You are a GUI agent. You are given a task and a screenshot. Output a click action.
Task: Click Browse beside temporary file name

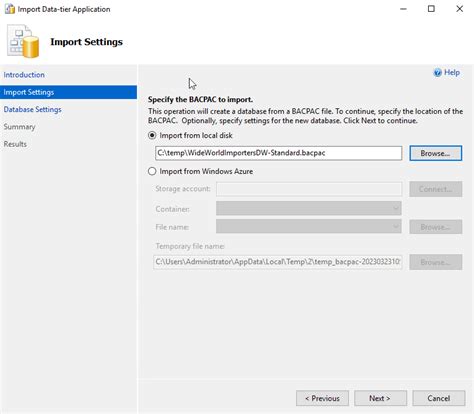(x=436, y=262)
